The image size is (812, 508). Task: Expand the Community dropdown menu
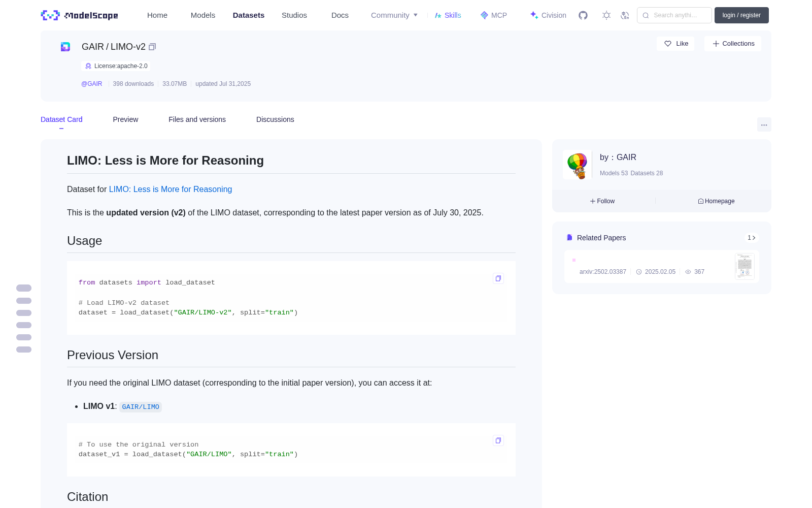click(x=394, y=15)
